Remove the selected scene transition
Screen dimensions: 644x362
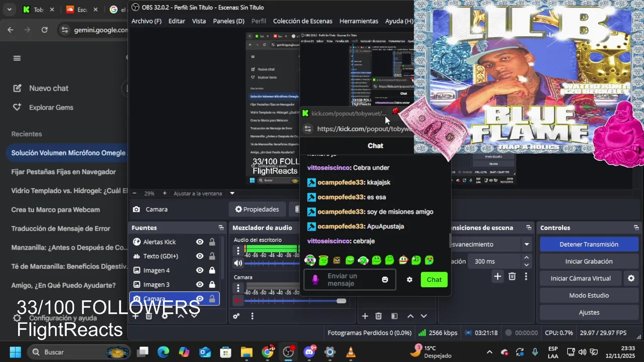pos(512,276)
